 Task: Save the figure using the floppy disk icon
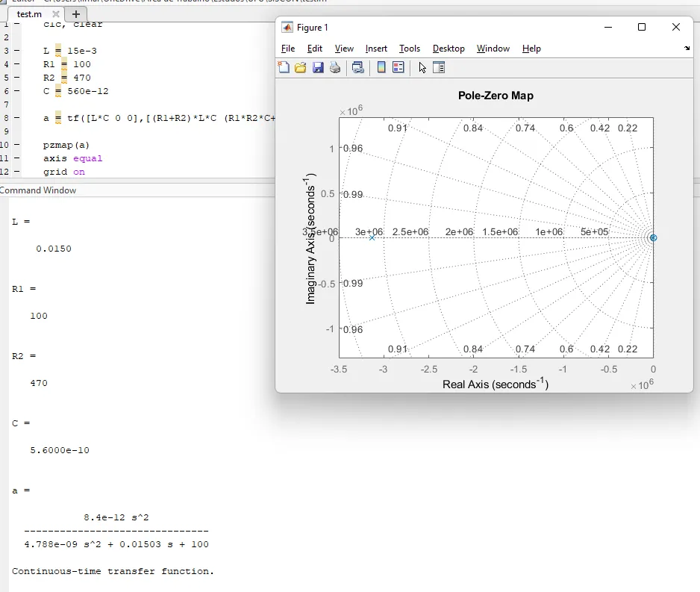[x=318, y=68]
